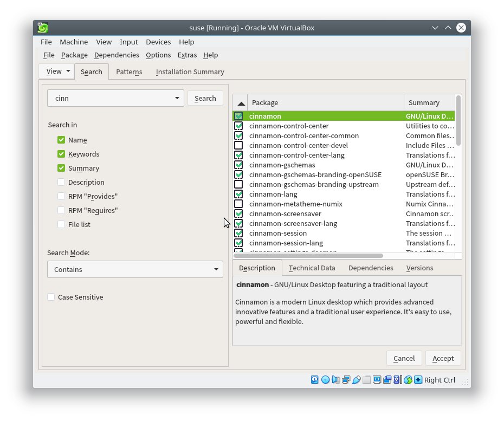504x421 pixels.
Task: Click the shared folders status icon
Action: click(x=366, y=380)
